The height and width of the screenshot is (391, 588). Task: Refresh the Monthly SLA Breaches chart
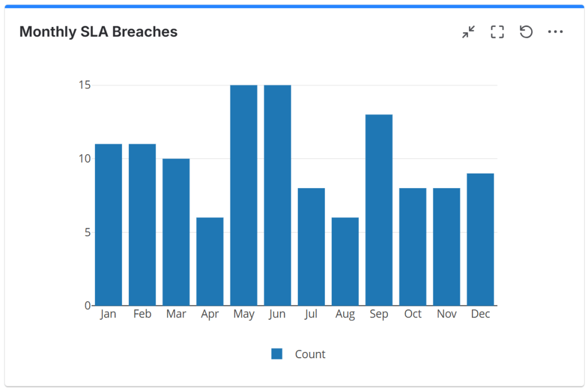pyautogui.click(x=526, y=32)
